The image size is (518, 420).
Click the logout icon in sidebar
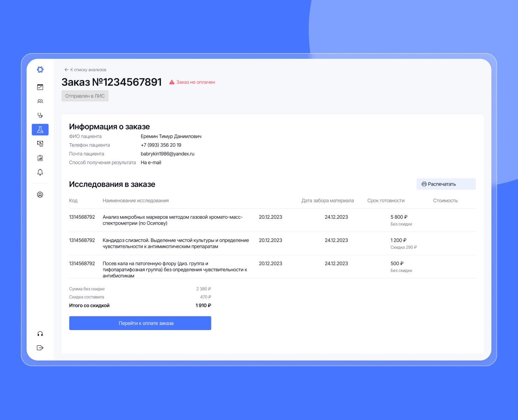click(x=40, y=348)
